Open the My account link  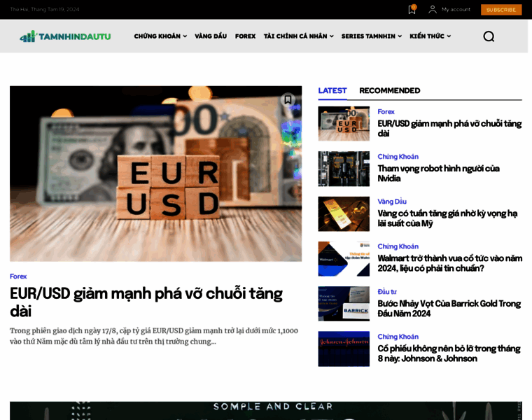click(456, 10)
